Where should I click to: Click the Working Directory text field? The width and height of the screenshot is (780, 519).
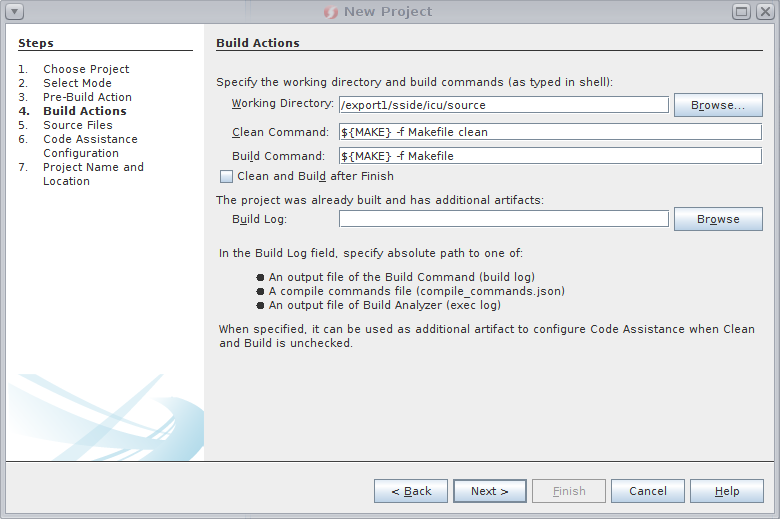[503, 105]
